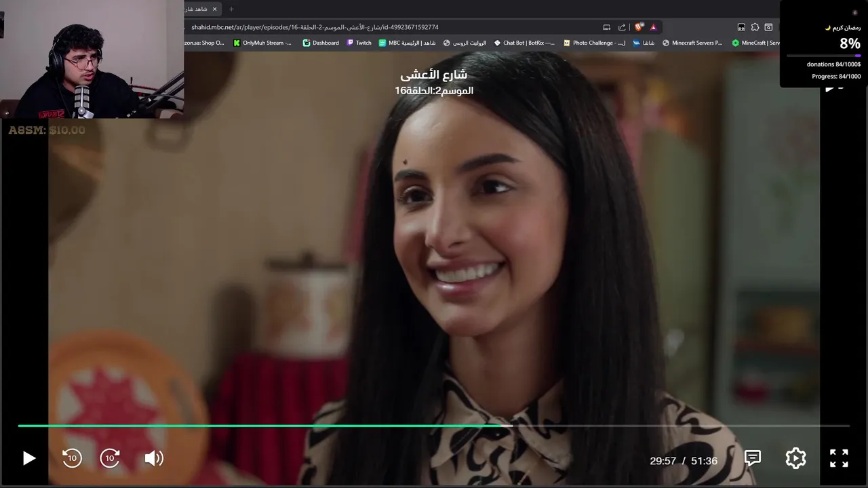
Task: Open the Dashboard bookmark
Action: (x=321, y=43)
